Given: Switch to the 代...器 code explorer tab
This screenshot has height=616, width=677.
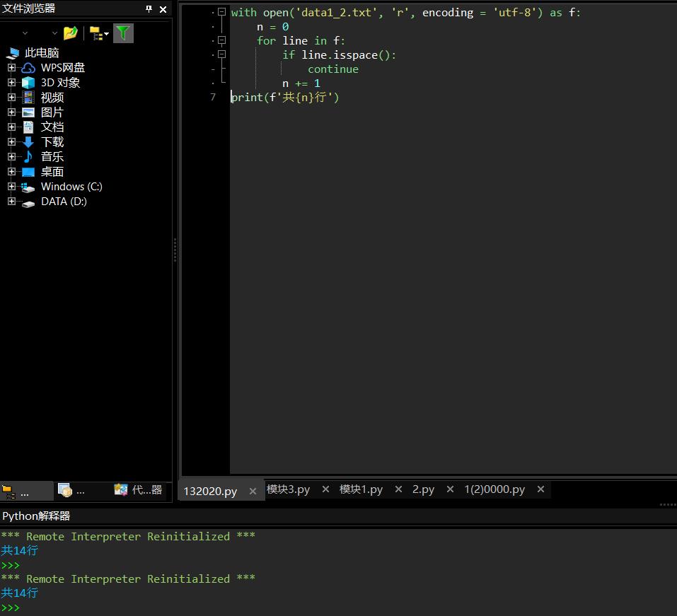Looking at the screenshot, I should (x=138, y=490).
